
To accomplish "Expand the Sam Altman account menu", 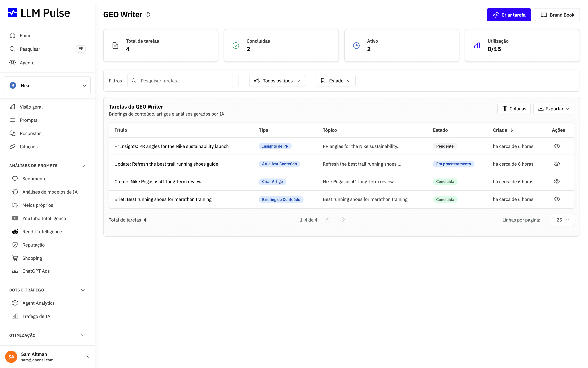I will tap(87, 357).
